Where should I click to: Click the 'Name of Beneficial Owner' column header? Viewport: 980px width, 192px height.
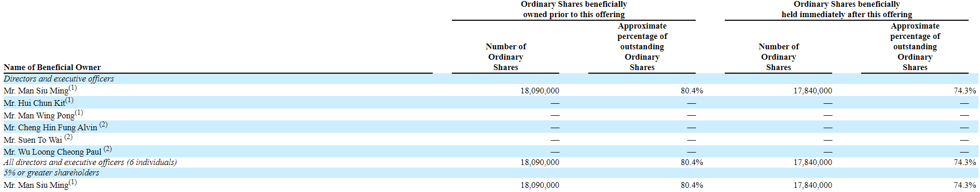[x=52, y=67]
